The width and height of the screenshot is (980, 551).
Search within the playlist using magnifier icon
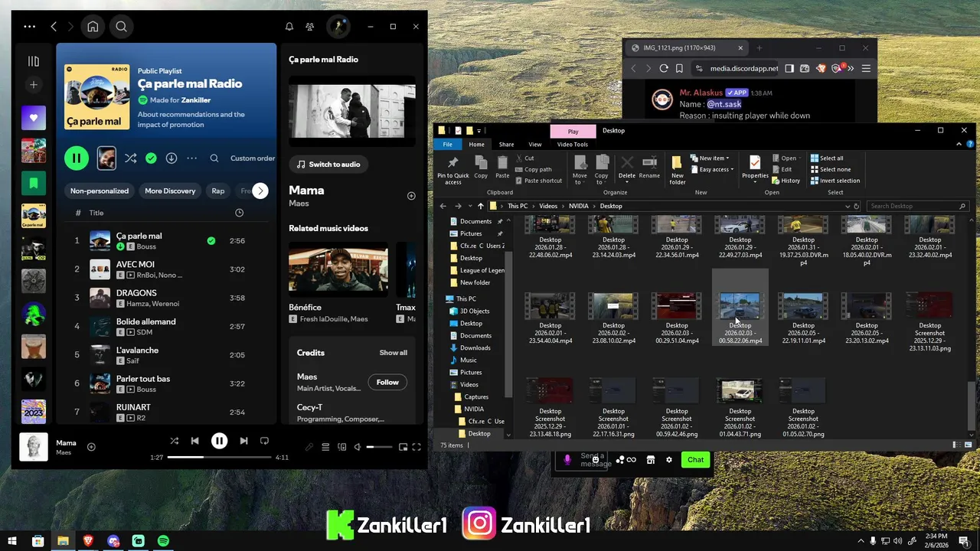pos(214,158)
